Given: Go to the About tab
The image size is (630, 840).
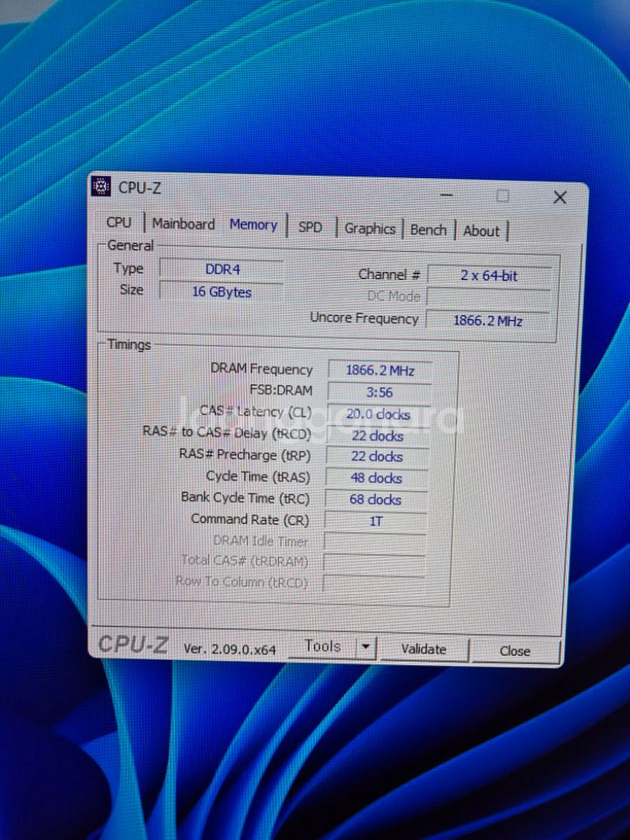Looking at the screenshot, I should [481, 232].
